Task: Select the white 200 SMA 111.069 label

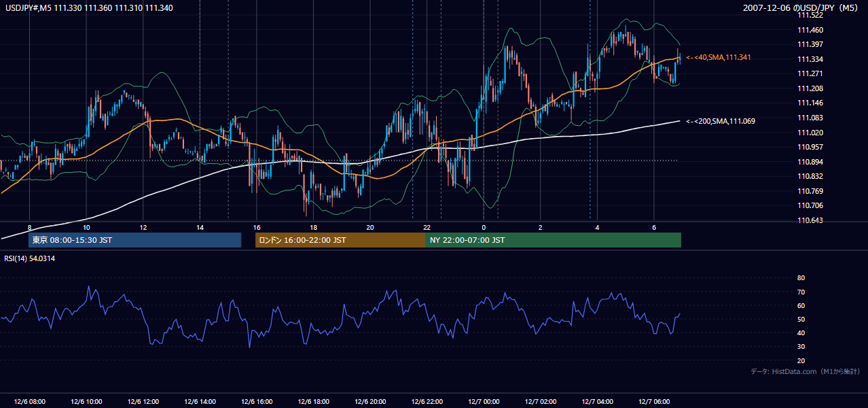Action: click(x=721, y=121)
